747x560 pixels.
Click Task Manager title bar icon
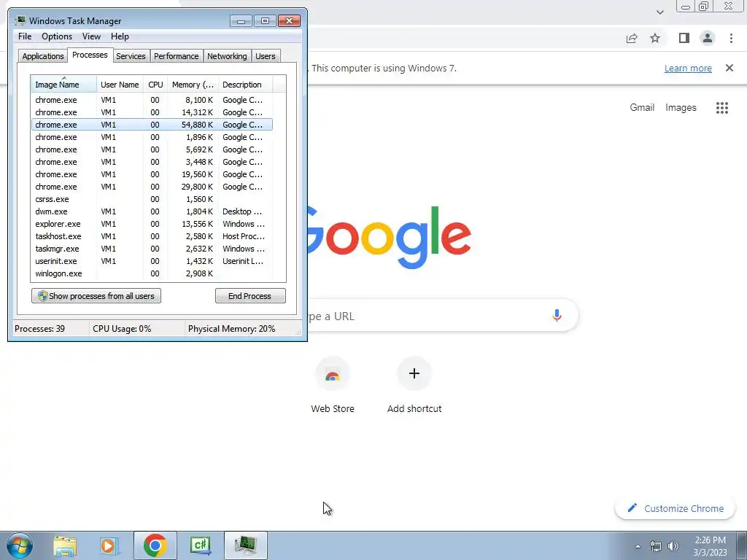tap(20, 20)
